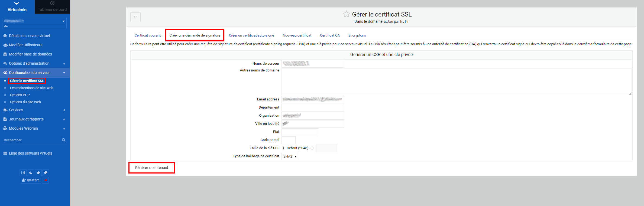The width and height of the screenshot is (644, 206).
Task: Expand the Services menu section
Action: coord(16,110)
